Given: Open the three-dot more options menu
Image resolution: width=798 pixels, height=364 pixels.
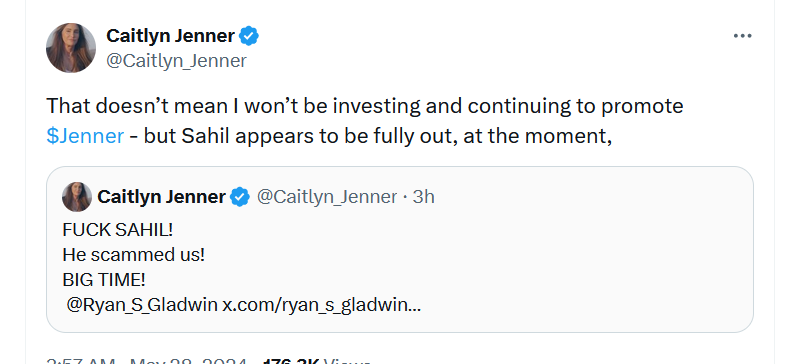Looking at the screenshot, I should click(x=743, y=36).
